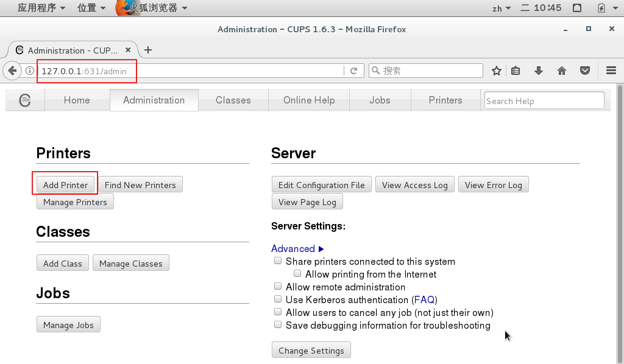Click the Add Printer button
Image resolution: width=624 pixels, height=364 pixels.
pyautogui.click(x=65, y=185)
